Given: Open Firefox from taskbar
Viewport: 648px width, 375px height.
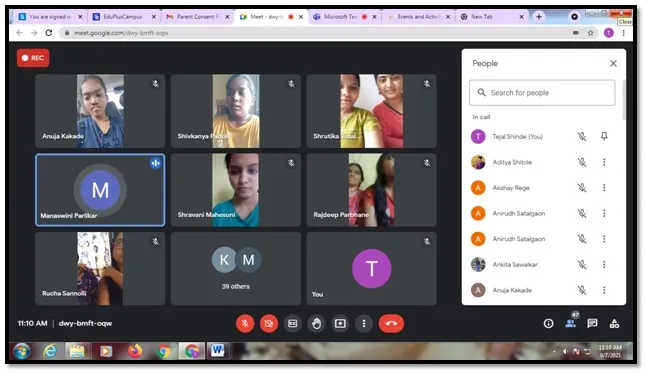Looking at the screenshot, I should (x=135, y=351).
